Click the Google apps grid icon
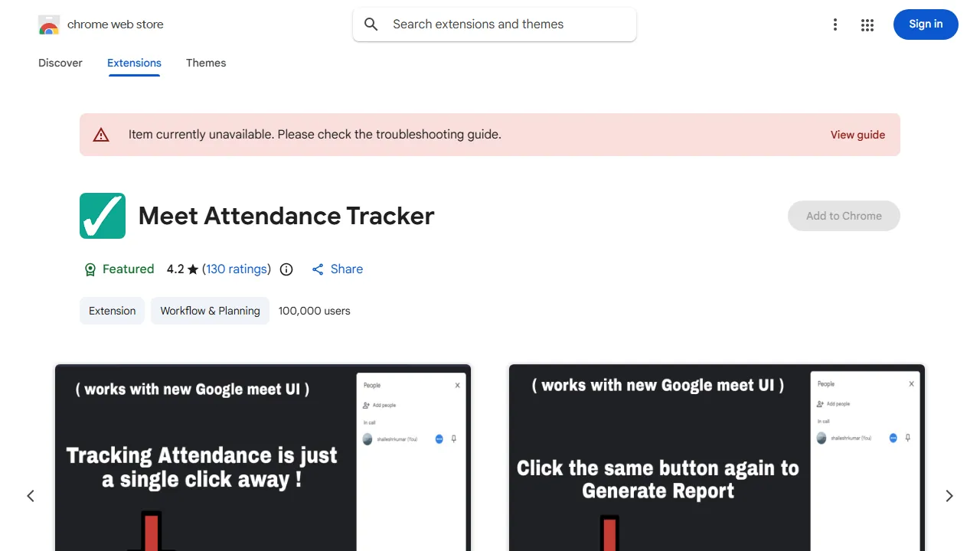This screenshot has height=551, width=980. pos(867,24)
